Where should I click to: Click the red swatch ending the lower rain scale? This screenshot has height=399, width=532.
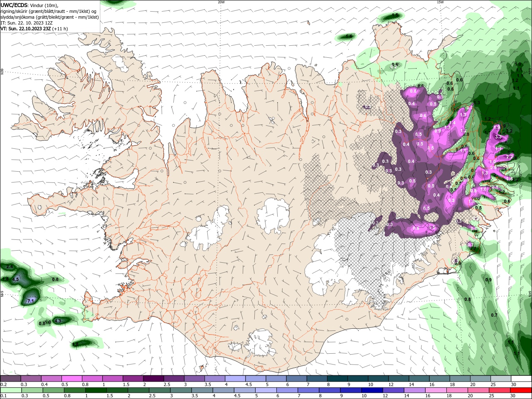(x=521, y=390)
